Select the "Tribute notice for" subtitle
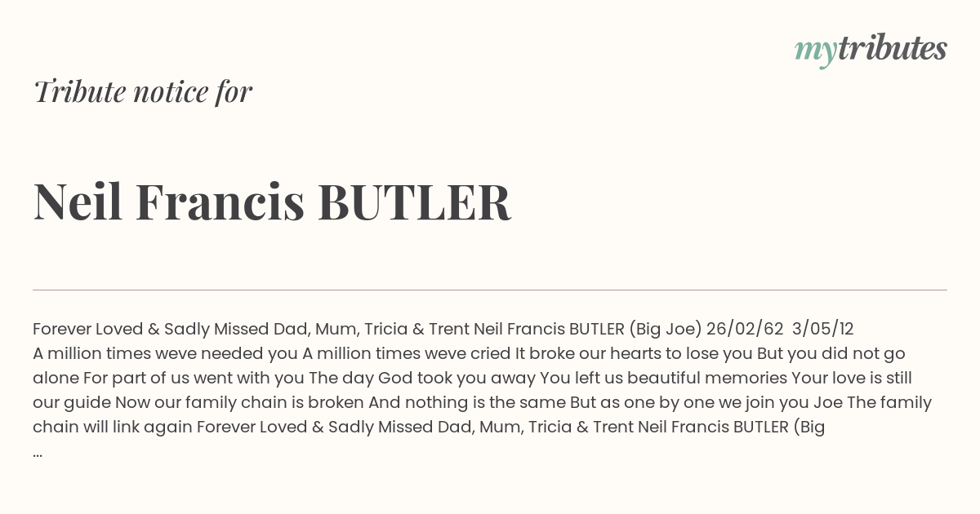 pos(142,92)
